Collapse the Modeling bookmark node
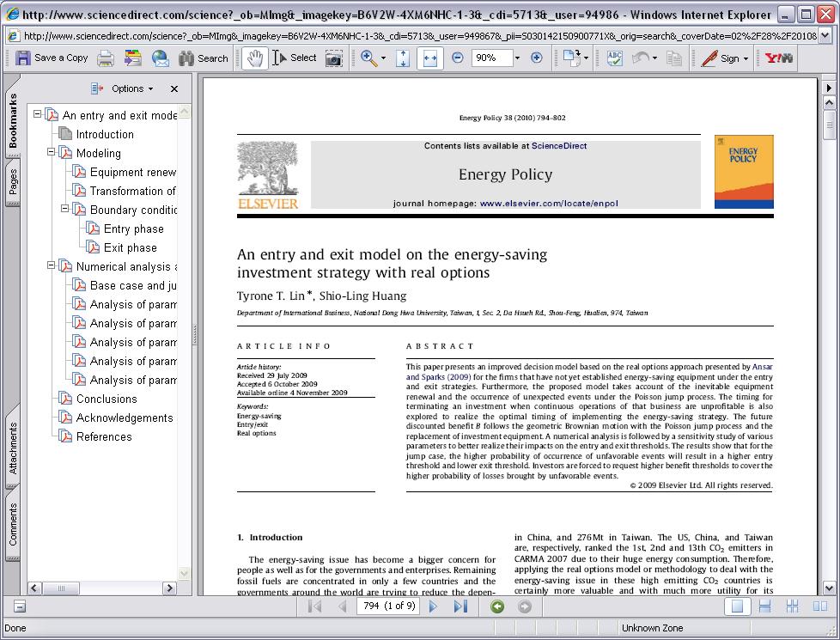840x640 pixels. 52,152
